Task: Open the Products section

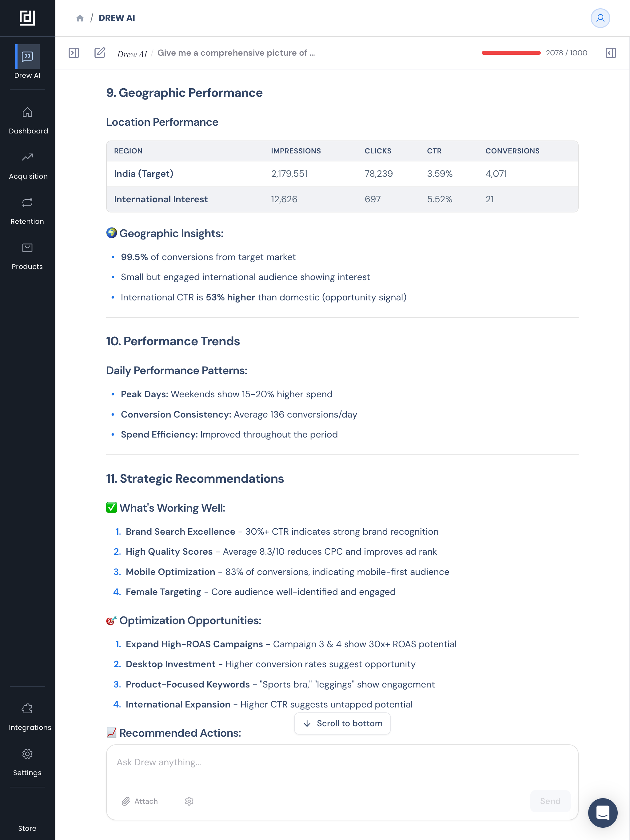Action: point(27,256)
